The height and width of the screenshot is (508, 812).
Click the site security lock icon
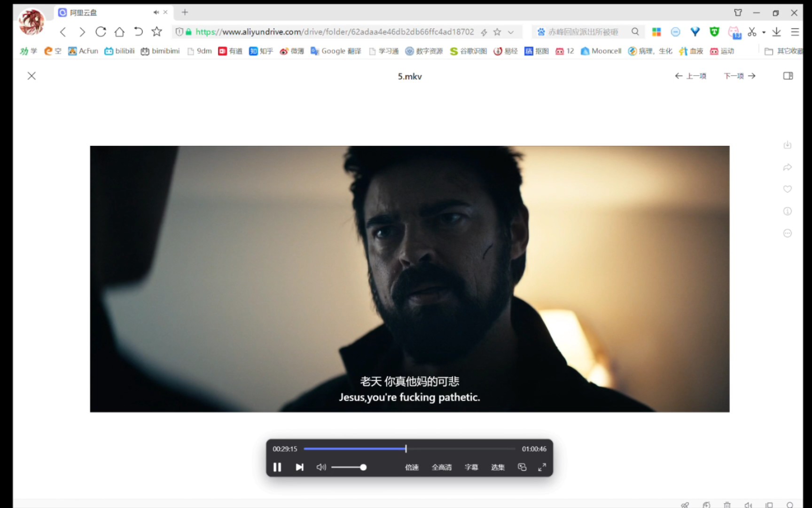click(188, 32)
